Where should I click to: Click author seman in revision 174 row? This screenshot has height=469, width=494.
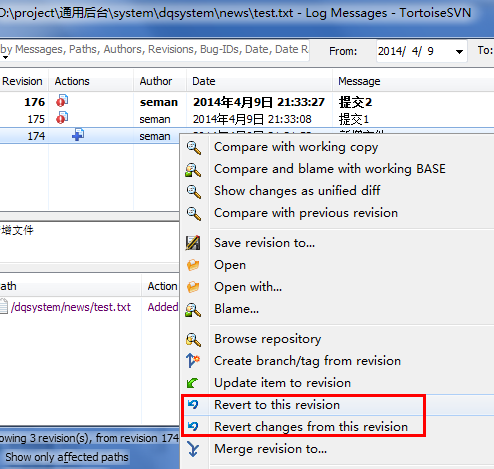[x=155, y=136]
